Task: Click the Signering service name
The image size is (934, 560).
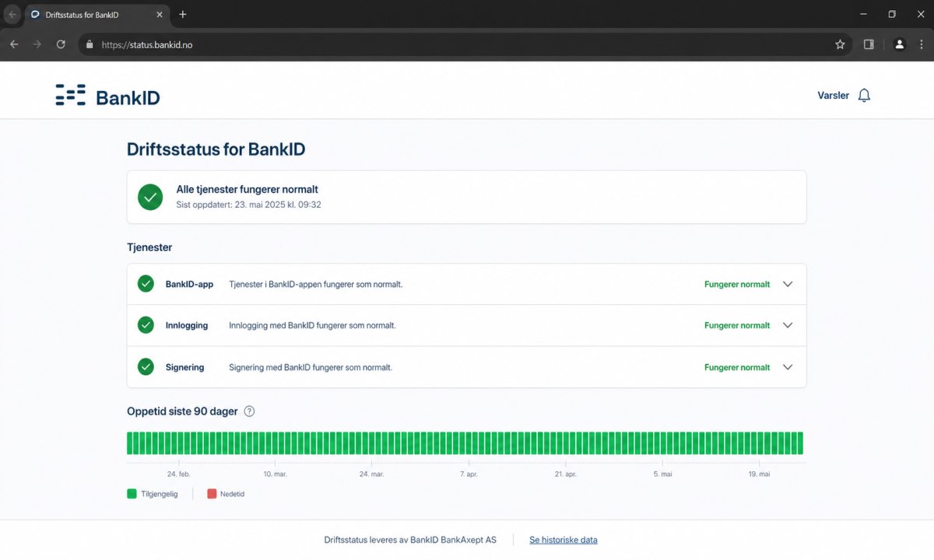Action: [x=184, y=367]
